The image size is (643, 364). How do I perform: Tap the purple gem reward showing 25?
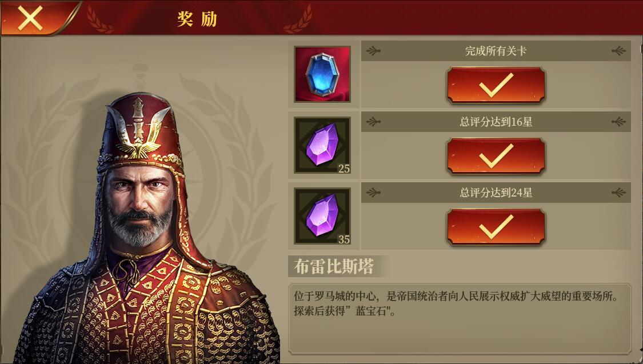pyautogui.click(x=322, y=145)
